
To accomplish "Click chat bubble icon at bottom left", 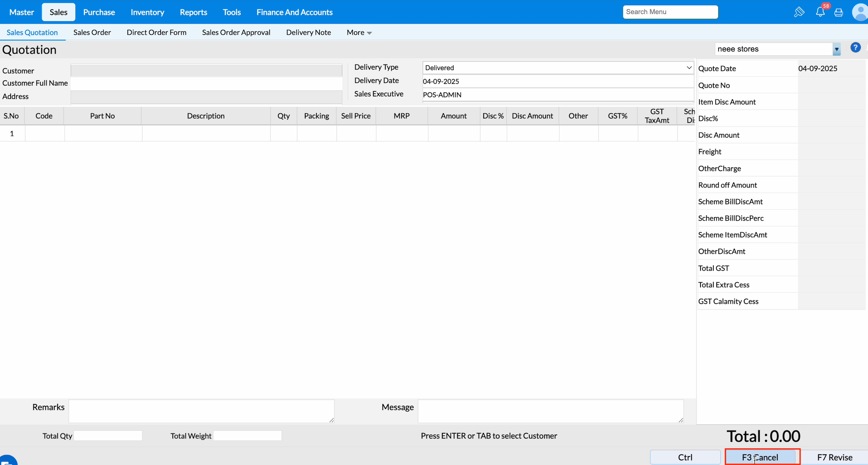I will 7,461.
